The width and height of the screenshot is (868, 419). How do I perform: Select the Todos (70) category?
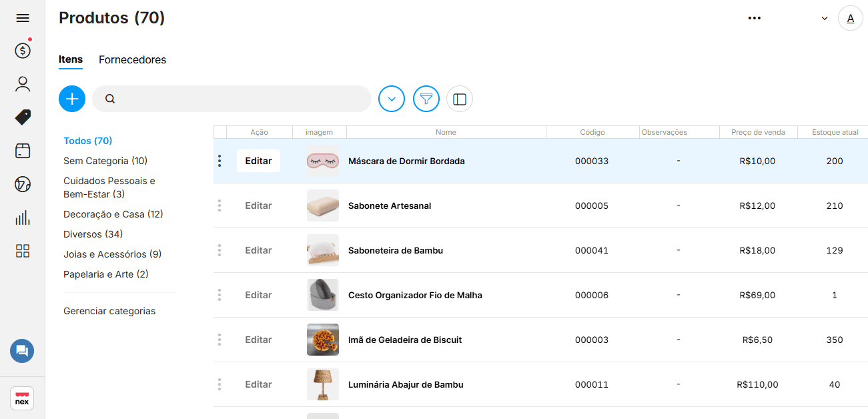tap(88, 141)
